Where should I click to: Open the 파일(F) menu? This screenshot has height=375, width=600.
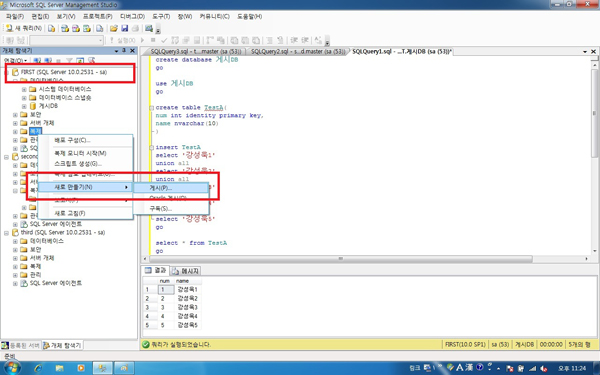pyautogui.click(x=15, y=16)
